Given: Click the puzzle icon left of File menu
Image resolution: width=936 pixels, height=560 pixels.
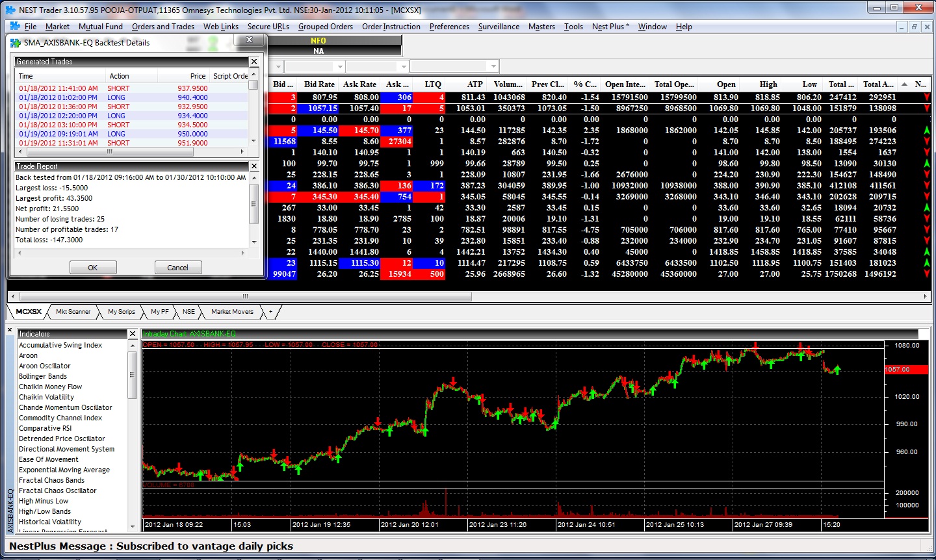Looking at the screenshot, I should point(15,27).
